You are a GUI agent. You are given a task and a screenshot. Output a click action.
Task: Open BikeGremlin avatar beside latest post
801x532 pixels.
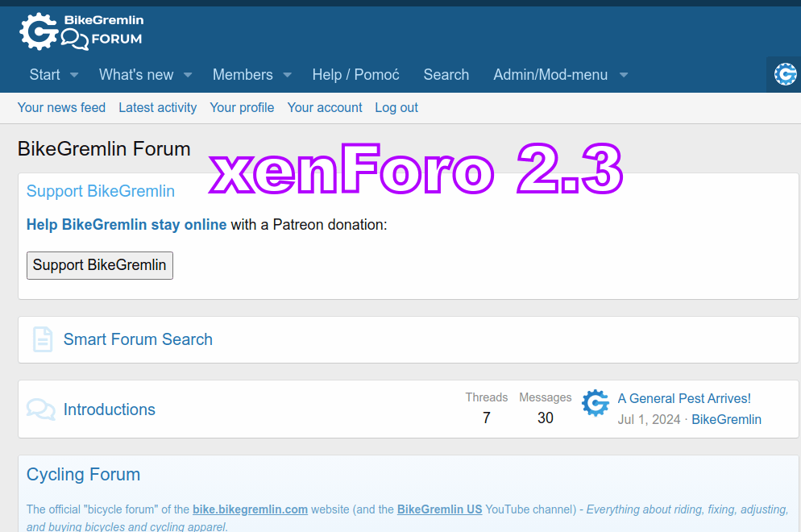(x=596, y=403)
